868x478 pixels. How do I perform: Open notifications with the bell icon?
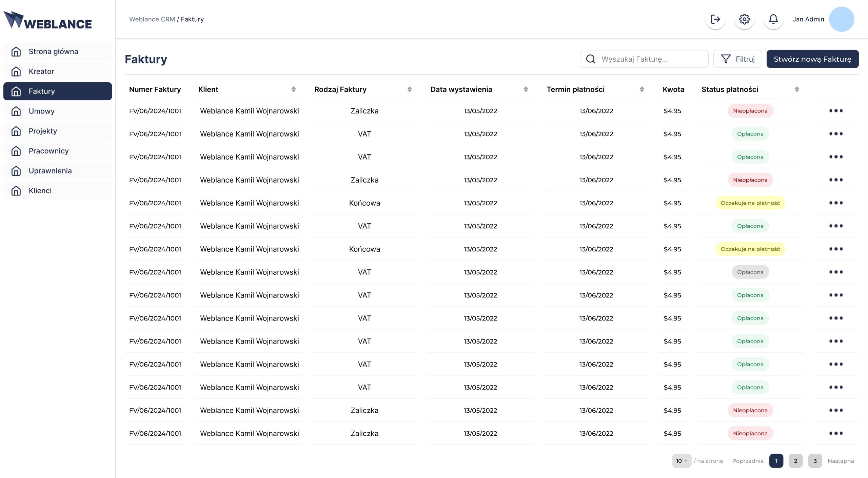point(773,19)
